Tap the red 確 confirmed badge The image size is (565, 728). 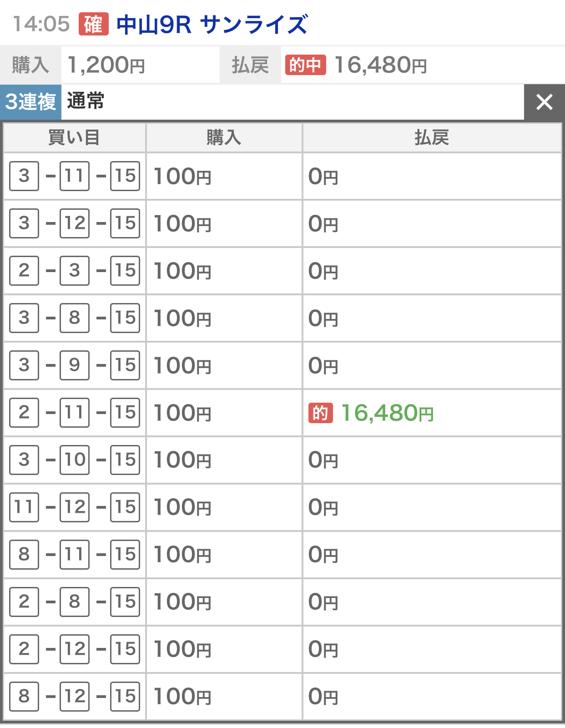coord(93,24)
